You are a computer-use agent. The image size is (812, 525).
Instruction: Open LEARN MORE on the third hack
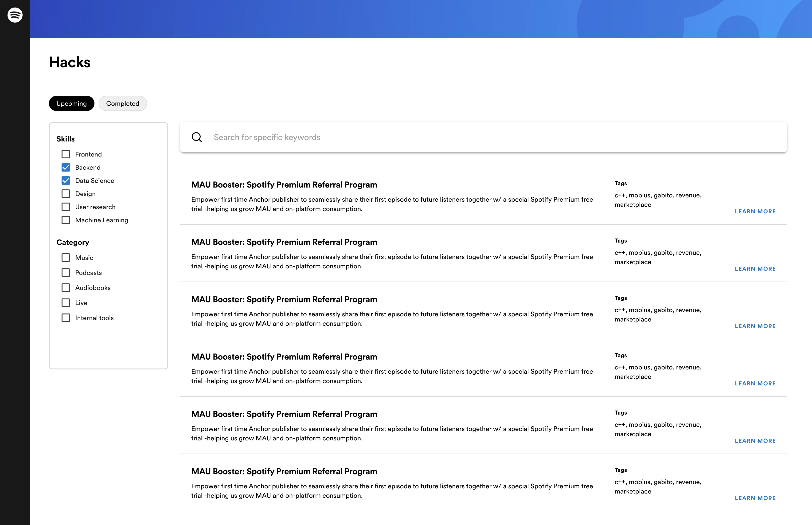click(755, 326)
